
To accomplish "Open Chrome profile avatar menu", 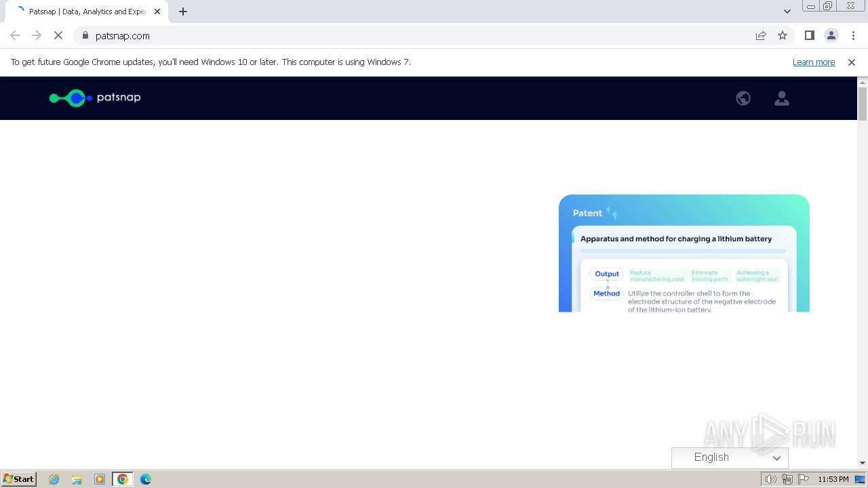I will click(x=831, y=35).
